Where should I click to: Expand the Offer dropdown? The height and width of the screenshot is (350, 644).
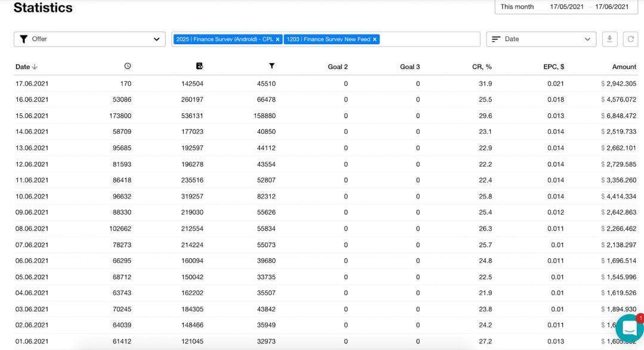157,39
